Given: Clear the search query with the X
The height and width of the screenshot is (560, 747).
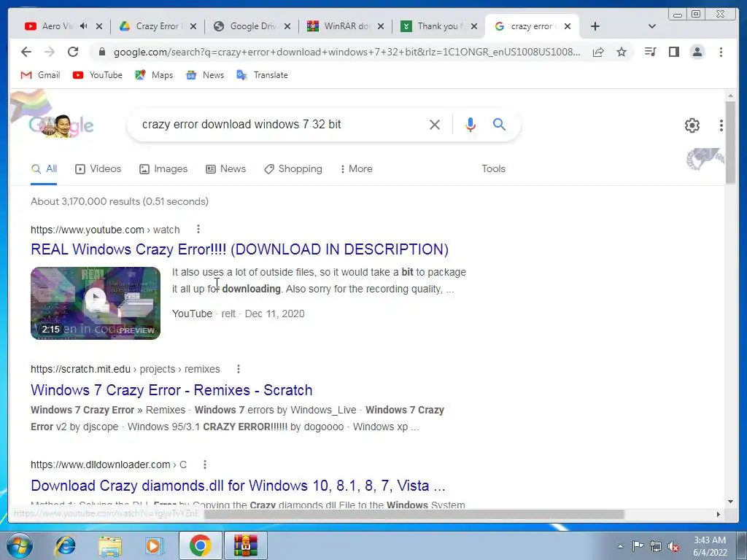Looking at the screenshot, I should 435,125.
